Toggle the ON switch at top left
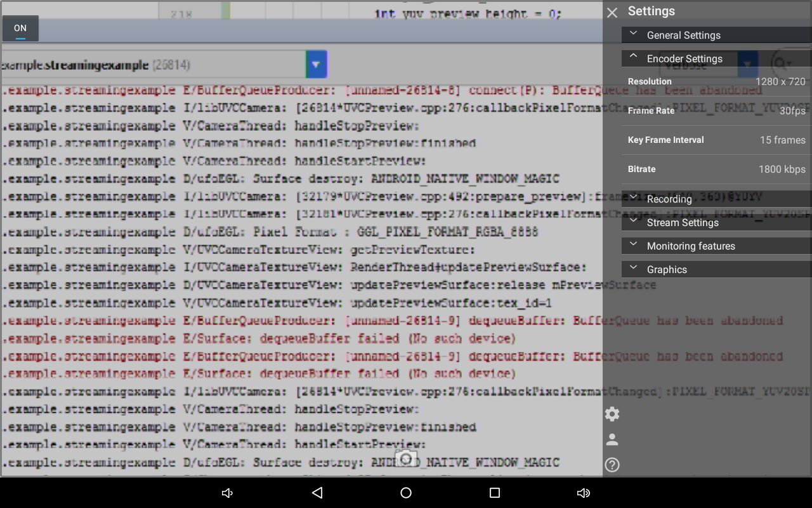This screenshot has height=508, width=812. (x=20, y=28)
